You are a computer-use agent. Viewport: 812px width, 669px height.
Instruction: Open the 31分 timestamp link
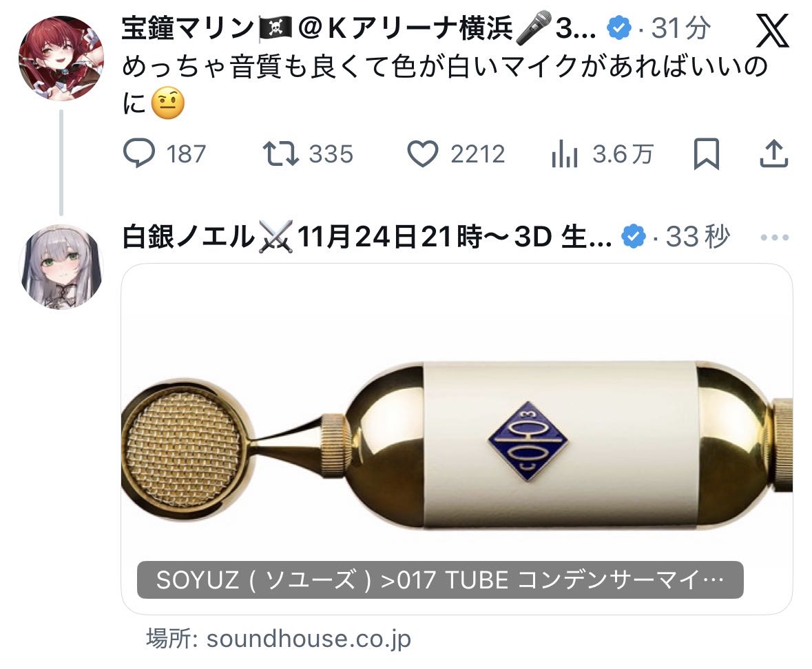coord(680,28)
